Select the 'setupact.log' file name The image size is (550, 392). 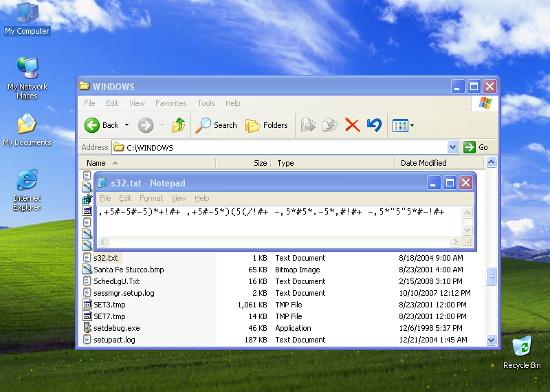(x=114, y=340)
